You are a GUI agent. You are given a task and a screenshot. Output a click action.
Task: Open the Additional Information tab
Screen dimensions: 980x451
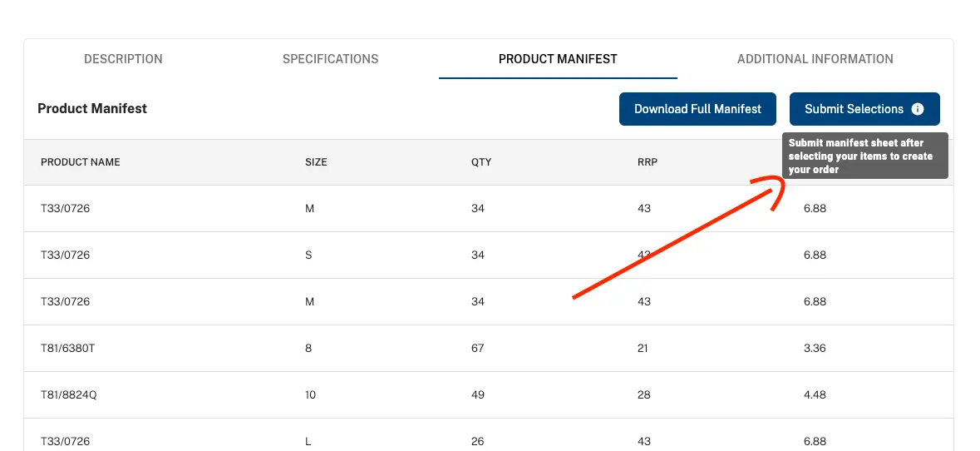tap(815, 59)
